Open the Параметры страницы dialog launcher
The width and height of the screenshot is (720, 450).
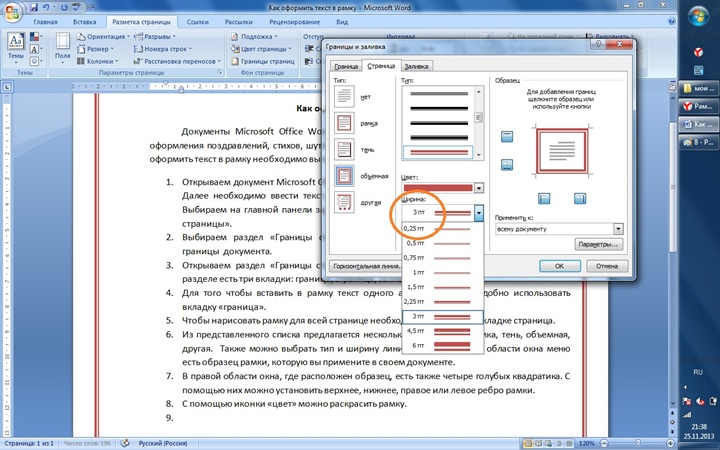pos(219,73)
